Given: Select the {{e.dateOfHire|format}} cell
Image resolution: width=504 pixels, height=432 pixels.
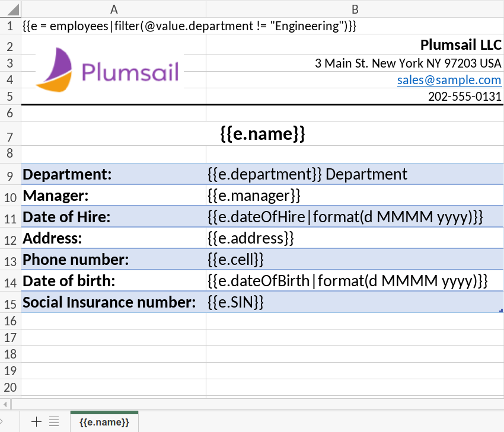Looking at the screenshot, I should 355,217.
